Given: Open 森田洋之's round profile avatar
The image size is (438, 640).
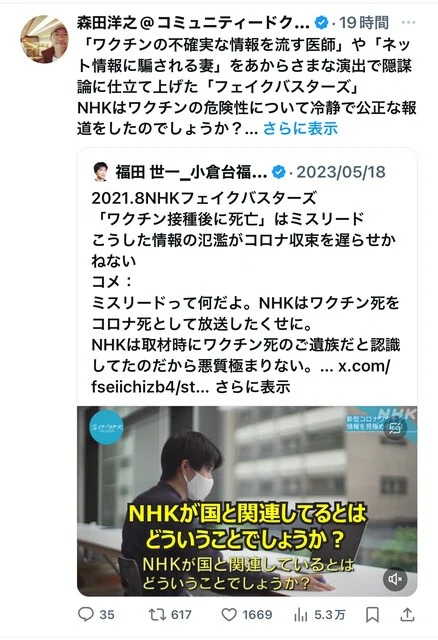Looking at the screenshot, I should [45, 39].
